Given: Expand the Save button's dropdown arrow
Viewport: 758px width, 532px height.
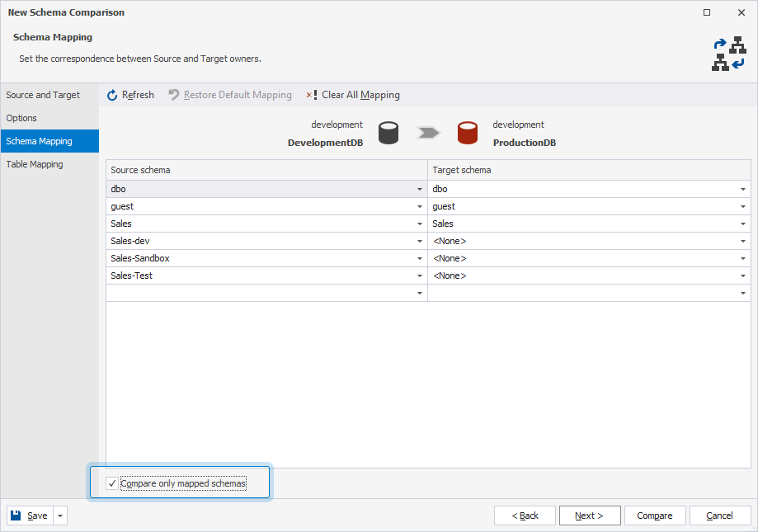Looking at the screenshot, I should [59, 515].
